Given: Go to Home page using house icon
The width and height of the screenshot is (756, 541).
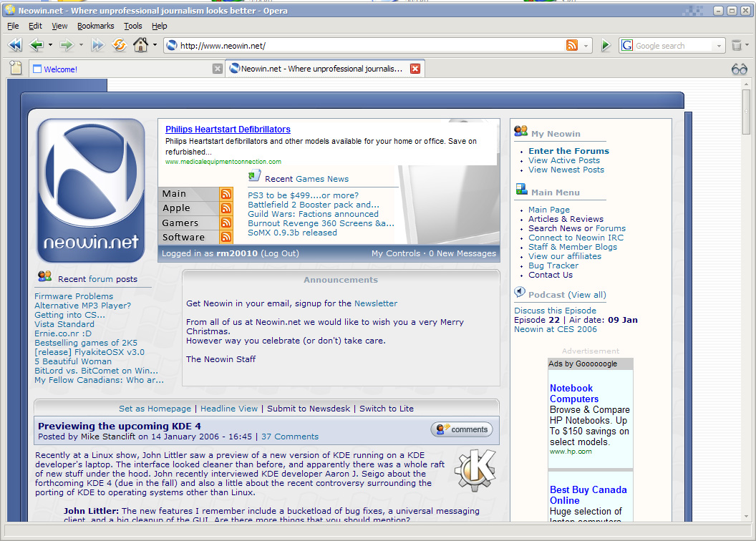Looking at the screenshot, I should [141, 45].
